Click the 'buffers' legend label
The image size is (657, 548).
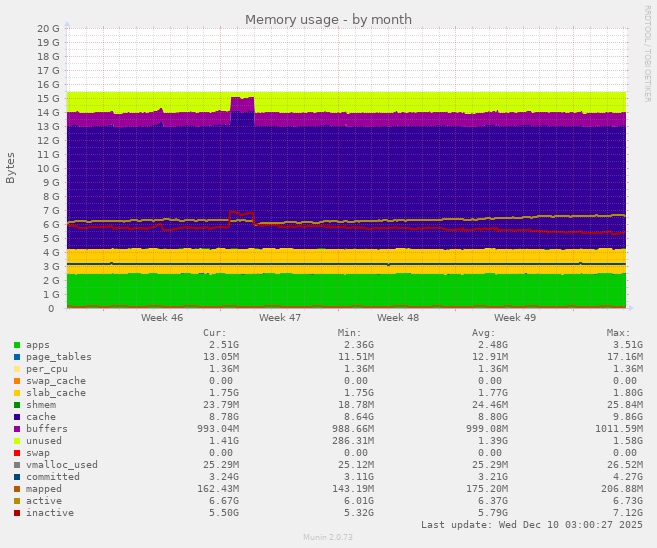pos(47,429)
